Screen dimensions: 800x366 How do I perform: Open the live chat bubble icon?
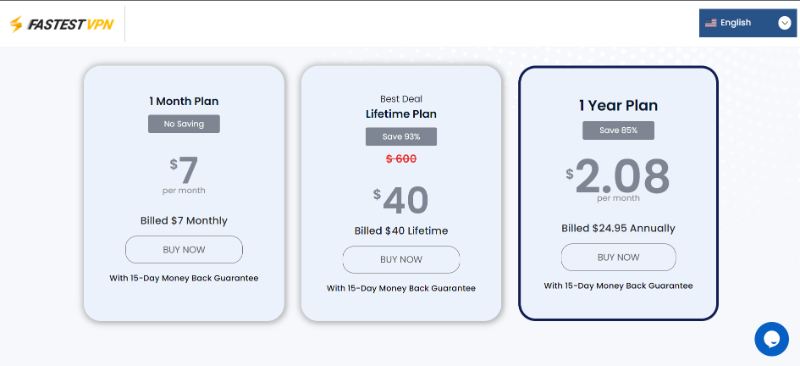(771, 339)
